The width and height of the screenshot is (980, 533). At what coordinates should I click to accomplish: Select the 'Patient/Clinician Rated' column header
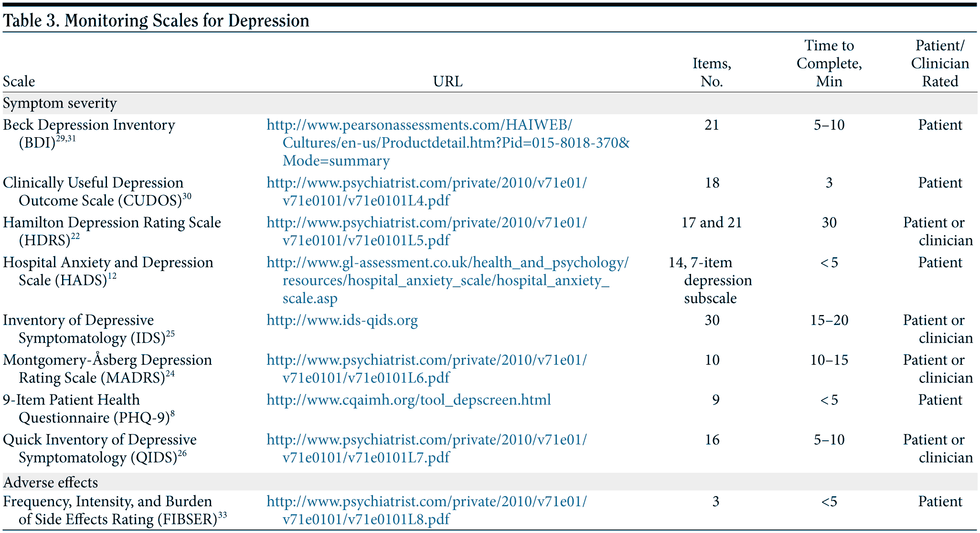pyautogui.click(x=940, y=63)
